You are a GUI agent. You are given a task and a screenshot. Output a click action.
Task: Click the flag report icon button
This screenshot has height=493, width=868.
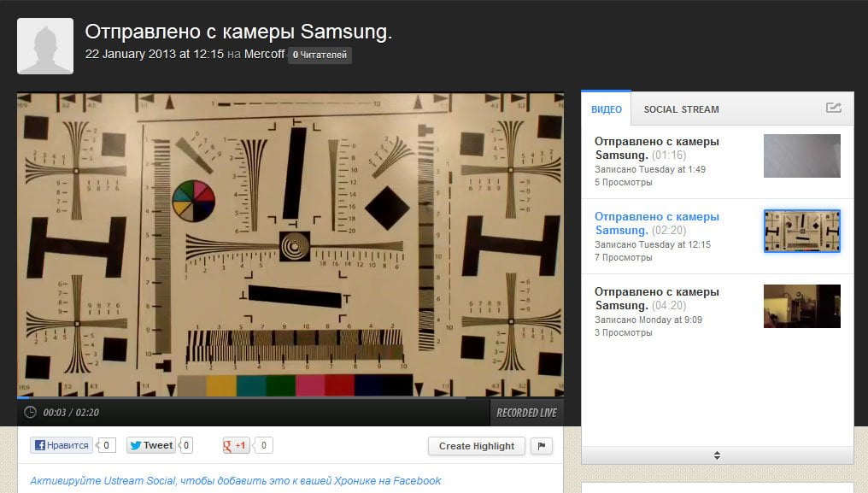coord(542,446)
